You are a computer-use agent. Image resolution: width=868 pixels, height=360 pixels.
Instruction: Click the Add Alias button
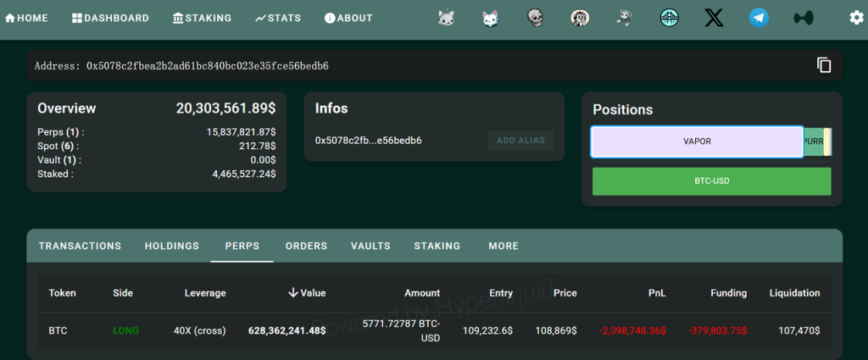click(x=521, y=141)
